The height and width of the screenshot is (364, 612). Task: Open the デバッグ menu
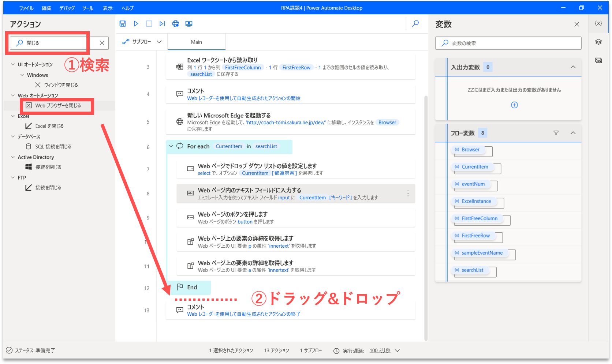click(67, 8)
